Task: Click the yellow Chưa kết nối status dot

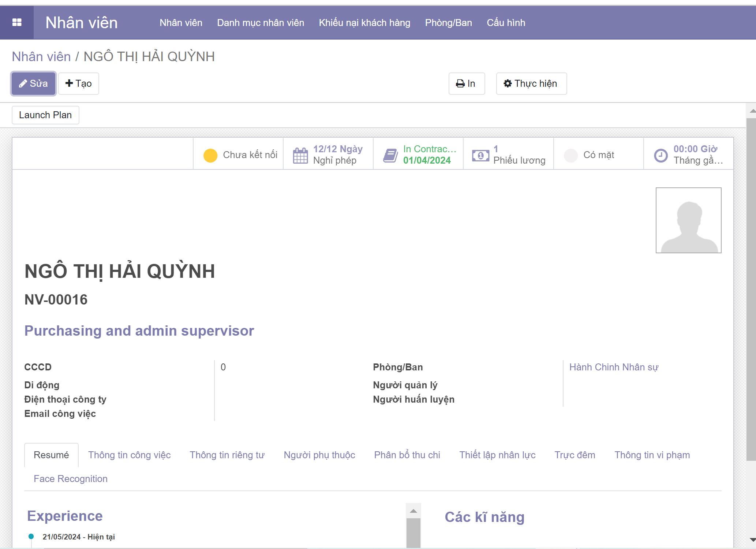Action: point(210,155)
